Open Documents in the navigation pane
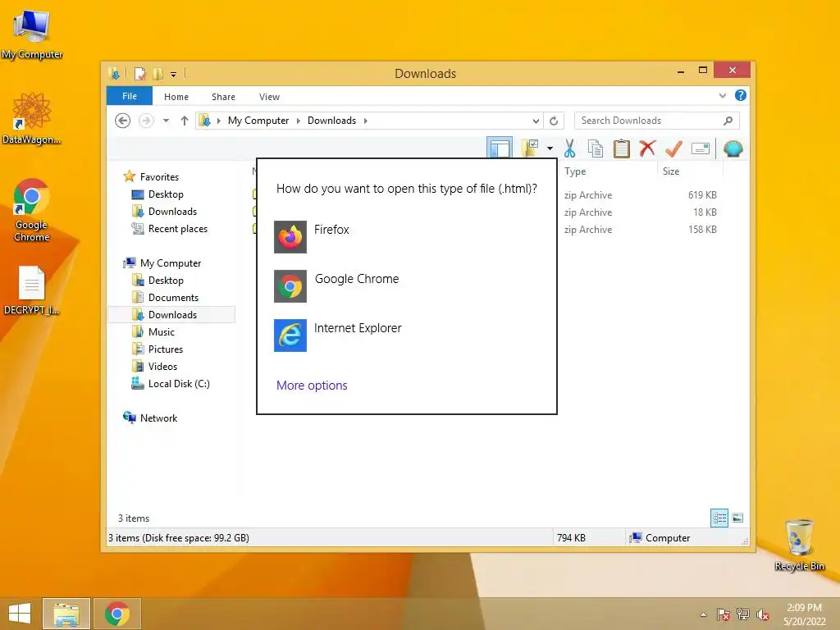The image size is (840, 630). click(x=173, y=297)
